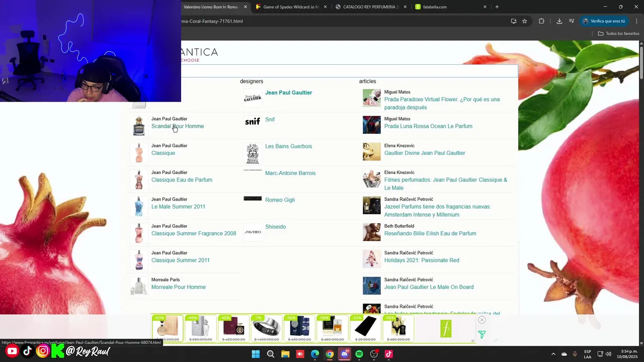Open Google Chrome from the taskbar
Viewport: 644px width, 362px height.
[330, 354]
